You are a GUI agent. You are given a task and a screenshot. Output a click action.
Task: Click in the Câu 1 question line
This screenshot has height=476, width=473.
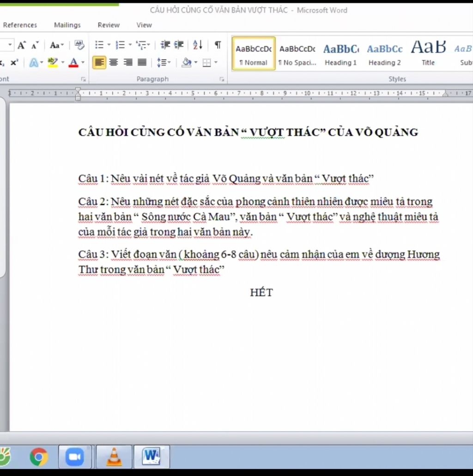pyautogui.click(x=226, y=179)
